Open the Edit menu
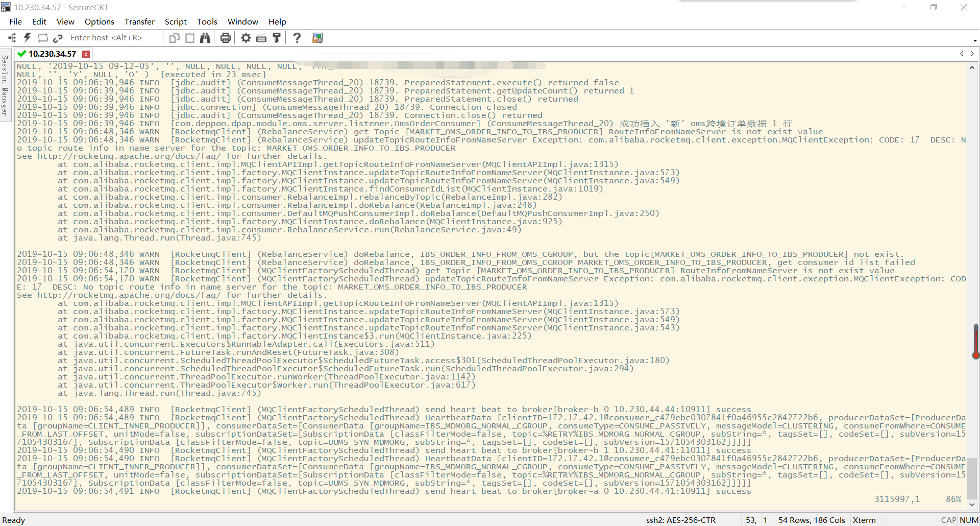Viewport: 980px width, 526px height. (39, 21)
